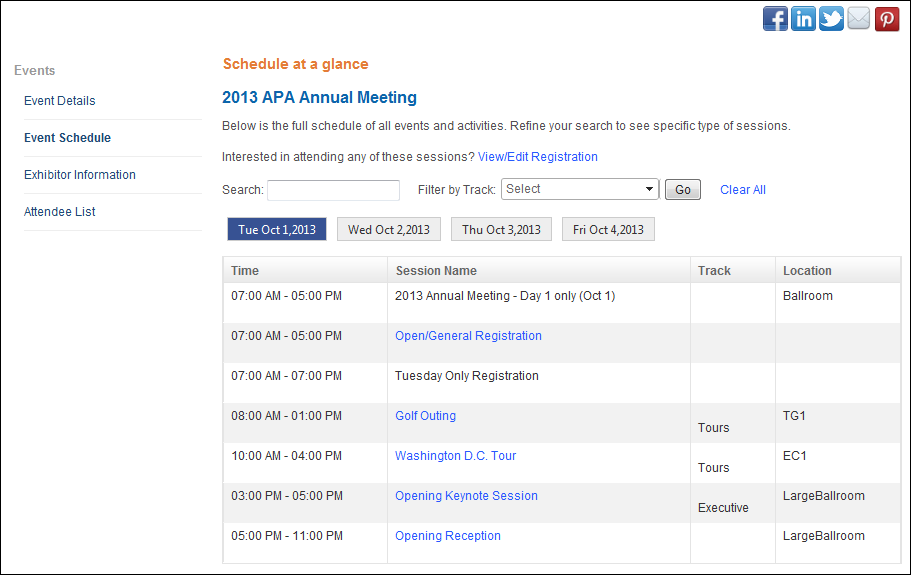Select the Tue Oct 1, 2013 tab
Viewport: 911px width, 575px height.
pos(277,229)
